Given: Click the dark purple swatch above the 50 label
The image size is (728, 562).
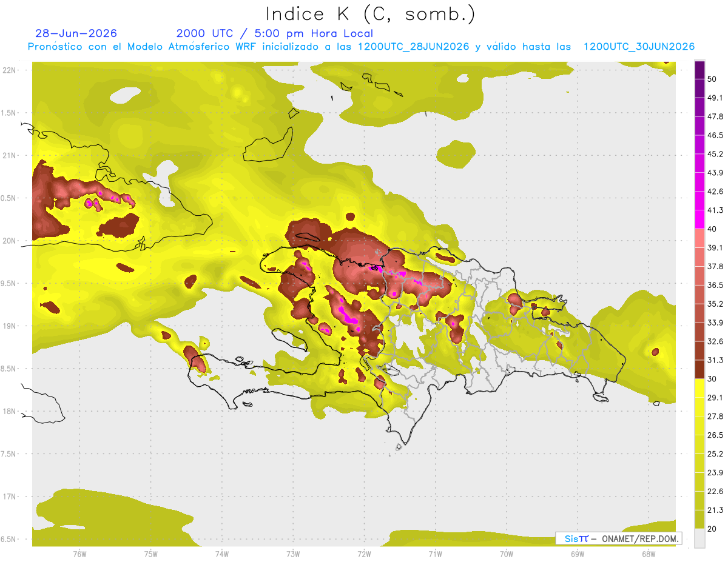Looking at the screenshot, I should (699, 70).
